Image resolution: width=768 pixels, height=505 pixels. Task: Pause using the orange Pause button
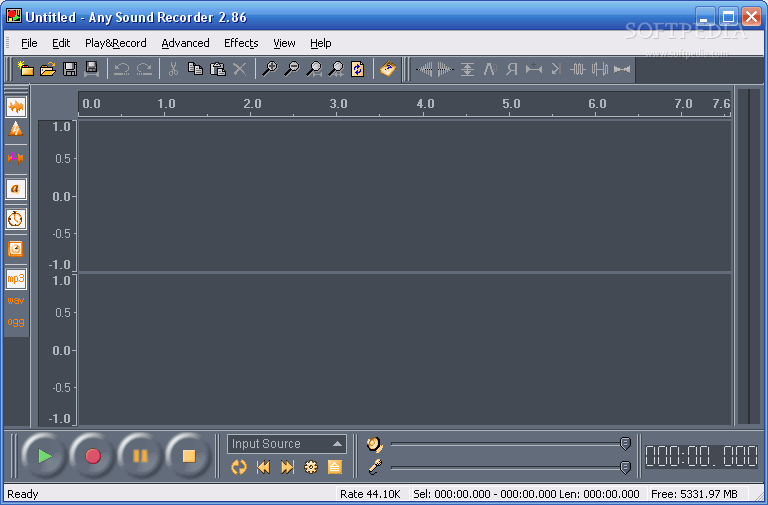pyautogui.click(x=140, y=456)
